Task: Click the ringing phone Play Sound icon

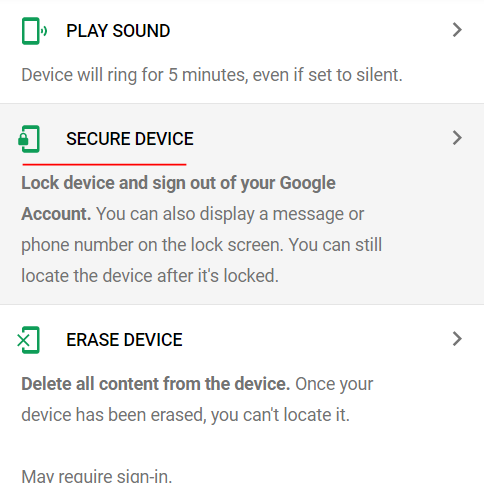Action: [x=34, y=31]
